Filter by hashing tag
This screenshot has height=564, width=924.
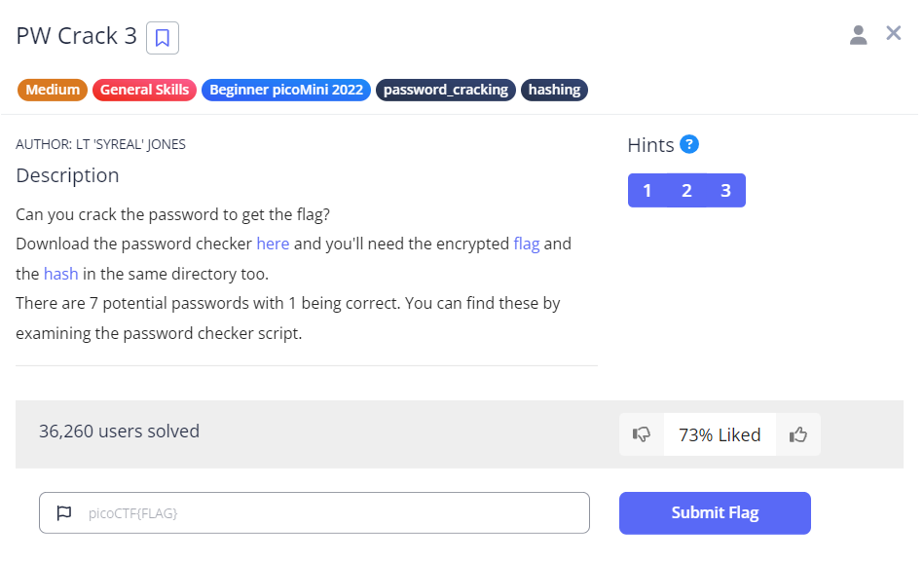(554, 90)
